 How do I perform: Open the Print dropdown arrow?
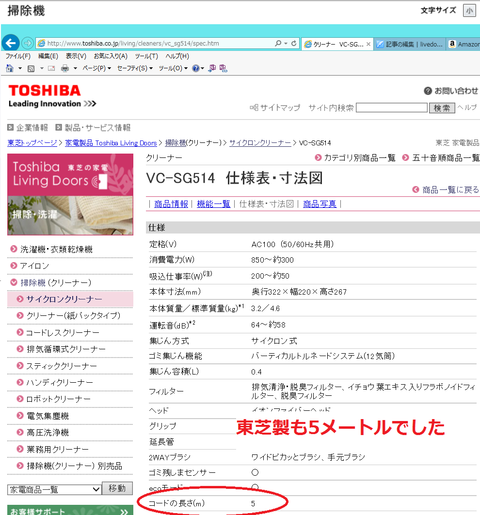coord(75,68)
